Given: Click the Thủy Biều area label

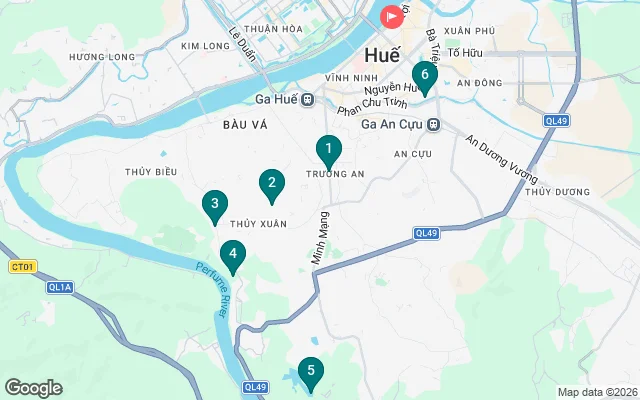Looking at the screenshot, I should 151,172.
